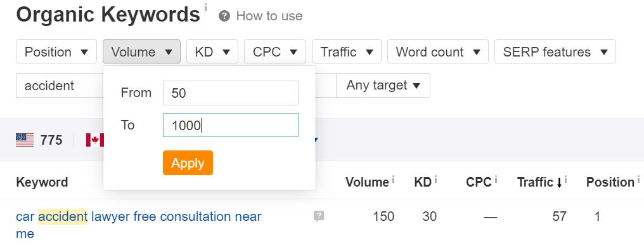Collapse the Volume filter dropdown

click(x=141, y=52)
